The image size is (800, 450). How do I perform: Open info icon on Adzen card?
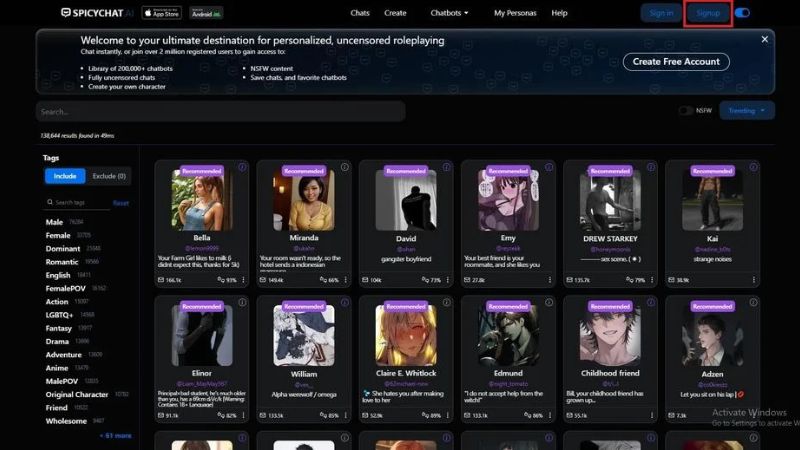(x=754, y=303)
